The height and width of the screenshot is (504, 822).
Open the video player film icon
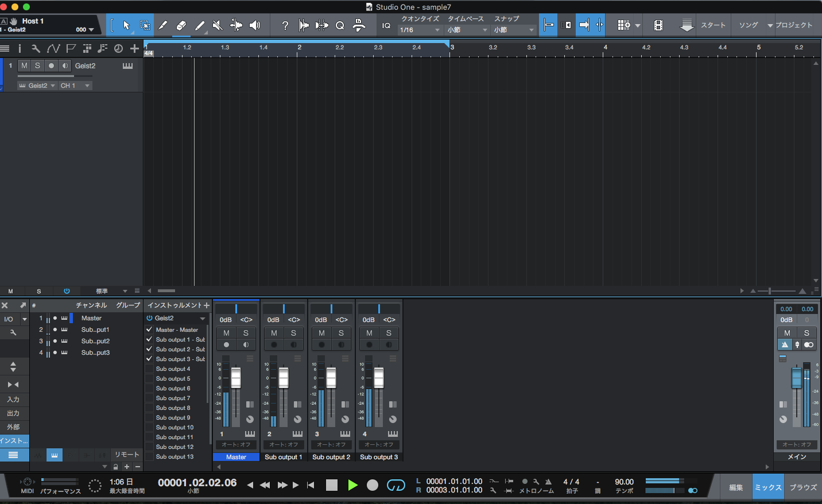point(658,25)
